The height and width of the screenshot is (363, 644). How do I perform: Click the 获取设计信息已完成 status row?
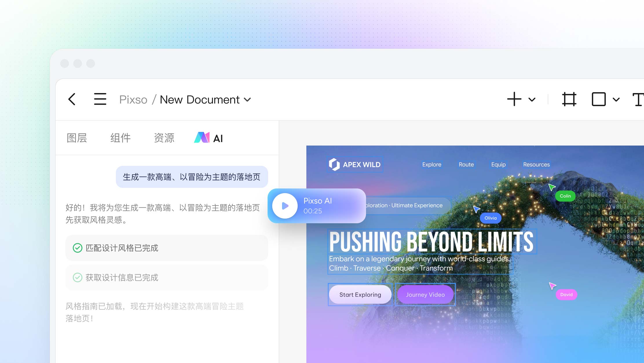[167, 277]
